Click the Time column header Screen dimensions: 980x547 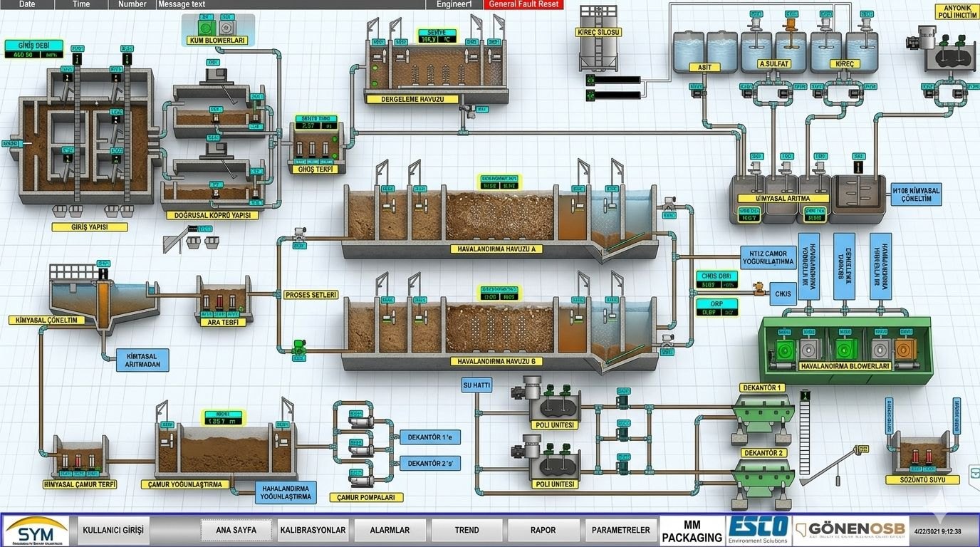(x=82, y=4)
